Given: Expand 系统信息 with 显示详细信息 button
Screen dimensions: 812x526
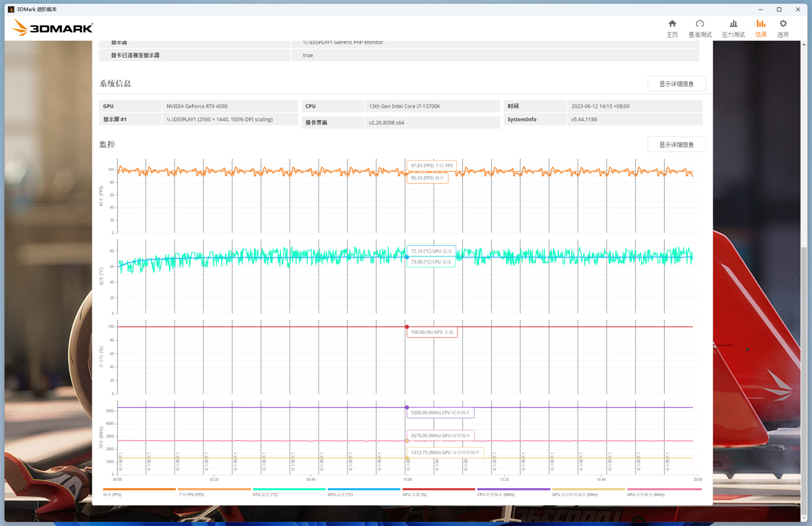Looking at the screenshot, I should tap(676, 84).
